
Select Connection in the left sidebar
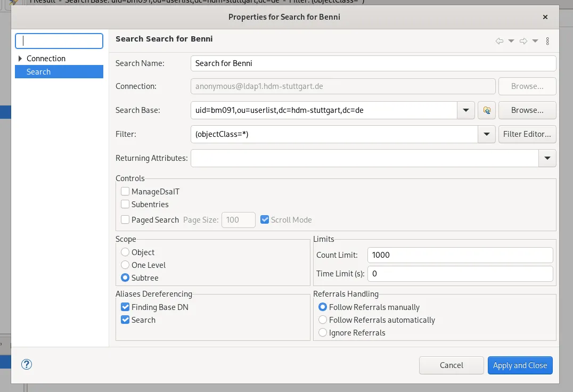pos(46,59)
